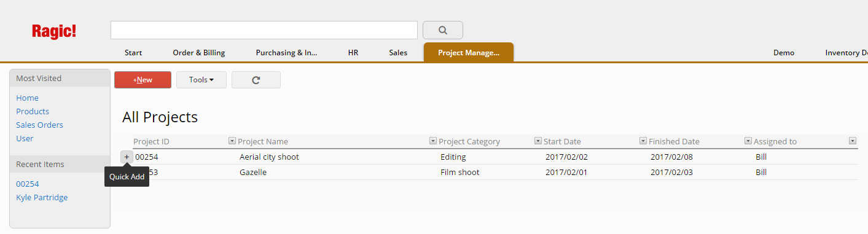Screen dimensions: 868x234
Task: Click into the top search field
Action: coord(264,30)
